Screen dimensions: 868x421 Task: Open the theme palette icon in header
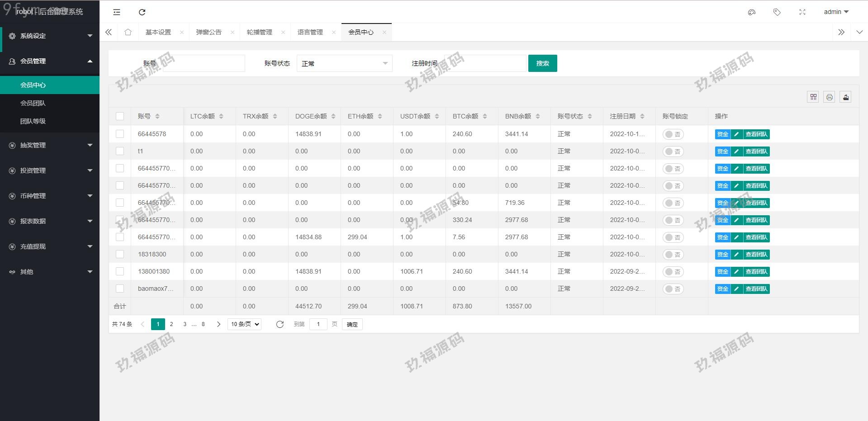(x=752, y=12)
